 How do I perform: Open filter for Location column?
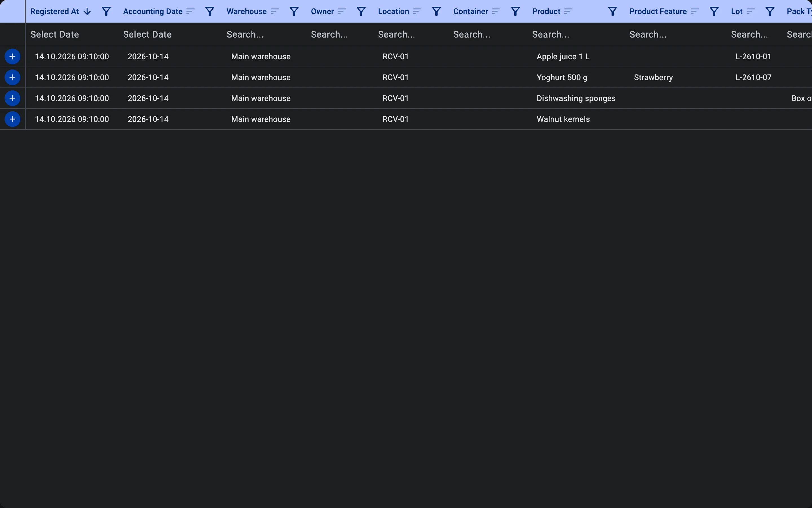(x=436, y=11)
